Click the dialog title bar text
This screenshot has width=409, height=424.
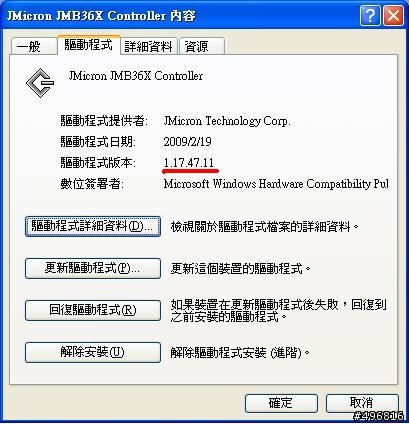(x=101, y=16)
